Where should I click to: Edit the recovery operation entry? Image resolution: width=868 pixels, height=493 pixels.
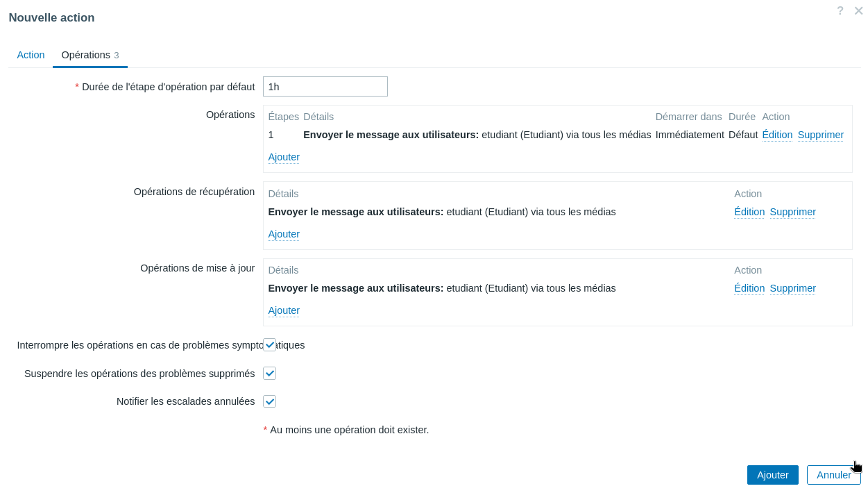pyautogui.click(x=749, y=212)
